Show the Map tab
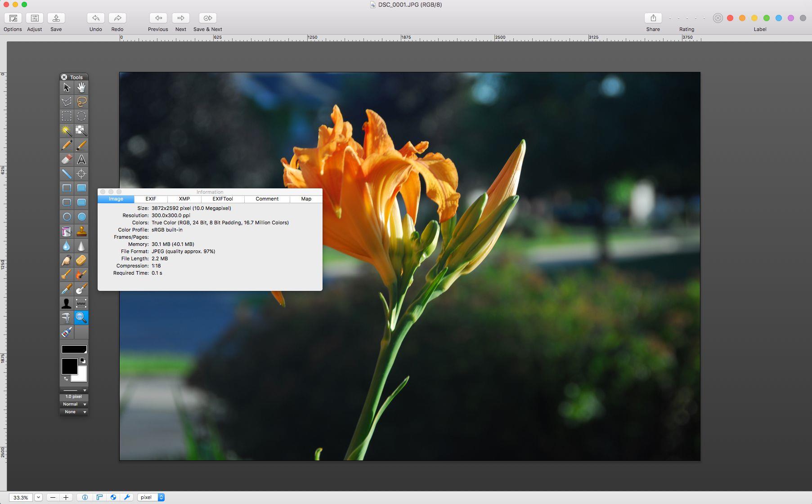This screenshot has width=812, height=504. tap(306, 199)
